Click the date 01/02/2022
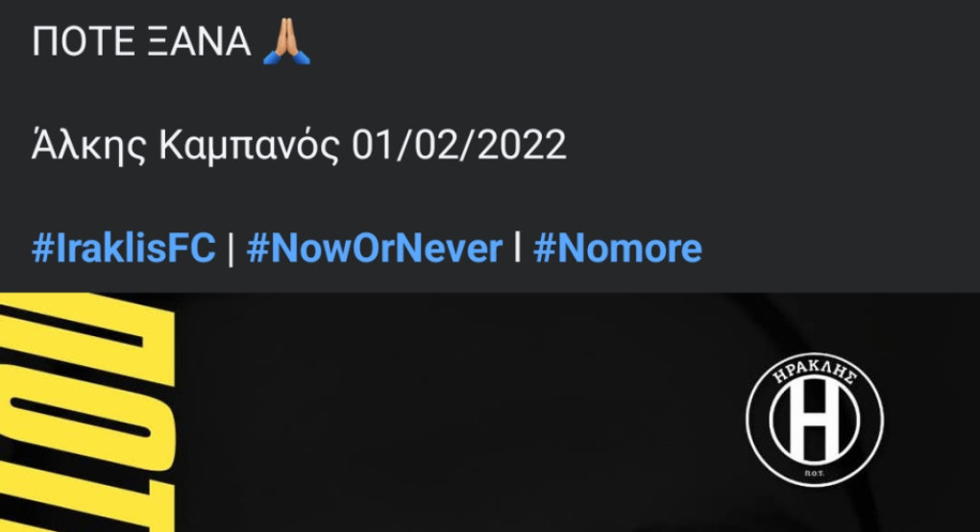980x532 pixels. [458, 145]
